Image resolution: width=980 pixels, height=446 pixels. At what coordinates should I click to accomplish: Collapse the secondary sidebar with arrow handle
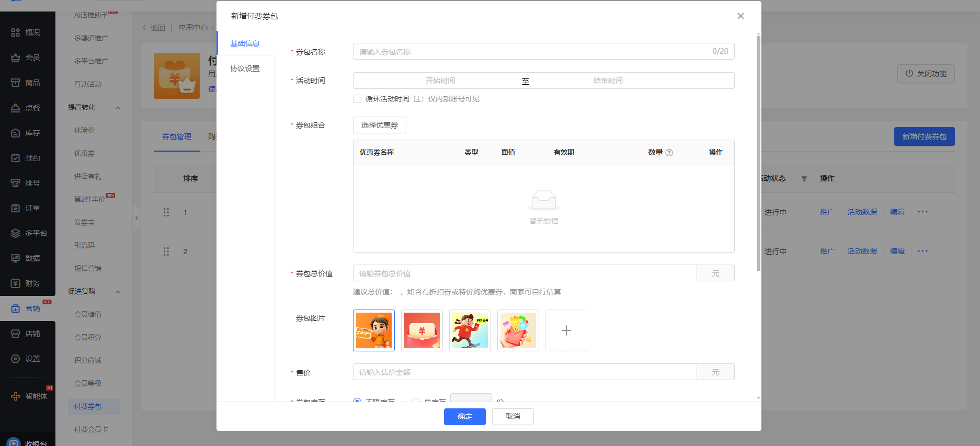point(136,218)
